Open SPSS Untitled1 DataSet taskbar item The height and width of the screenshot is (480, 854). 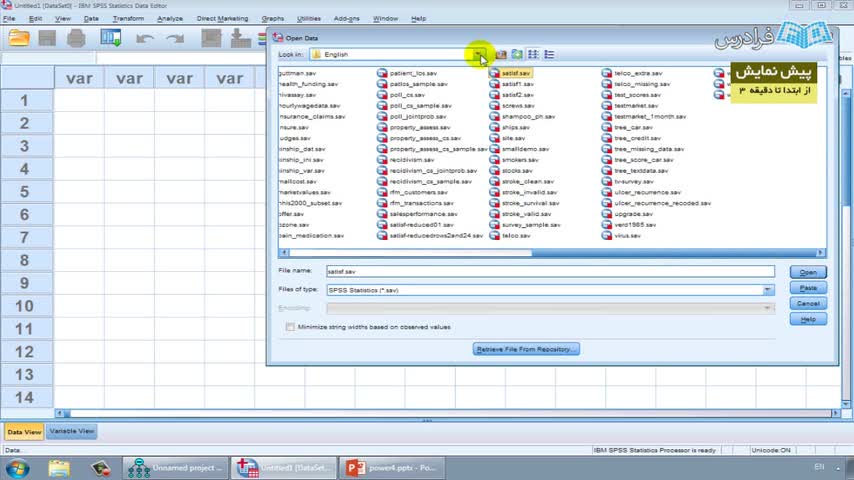283,468
